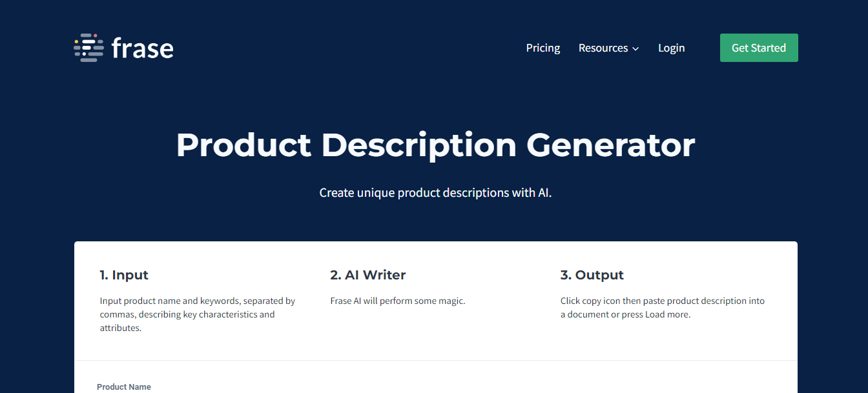868x393 pixels.
Task: Click the subtitle about creating descriptions with AI
Action: click(x=435, y=192)
